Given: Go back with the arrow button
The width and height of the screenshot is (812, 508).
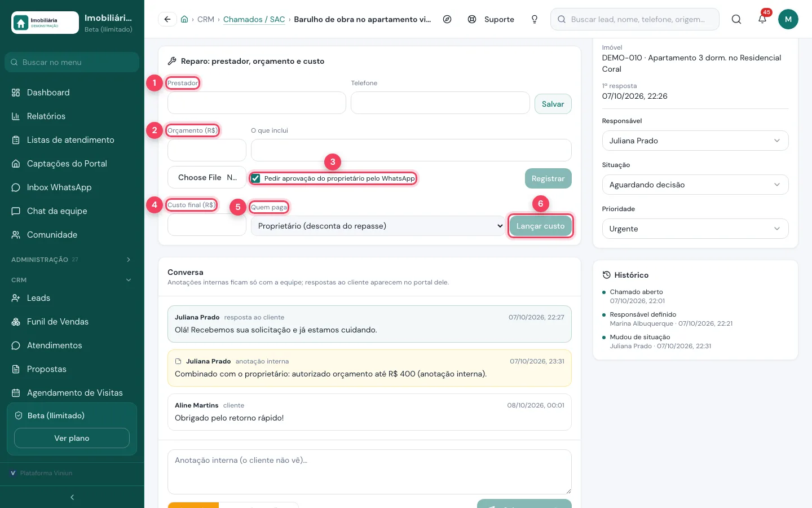Looking at the screenshot, I should tap(167, 19).
